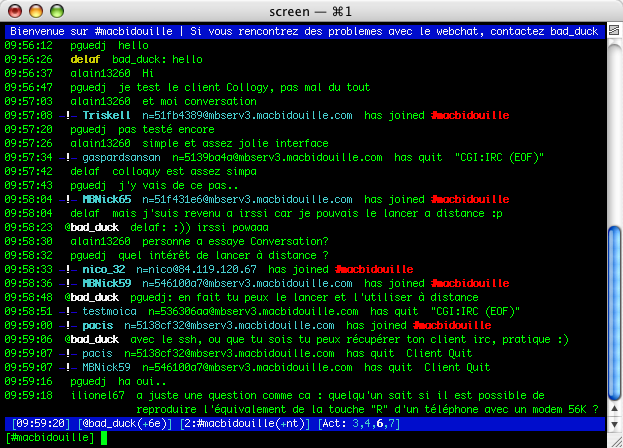Click the topic bar text 'Bienvenue sur #macbidouille'
Image resolution: width=623 pixels, height=448 pixels.
(x=91, y=31)
